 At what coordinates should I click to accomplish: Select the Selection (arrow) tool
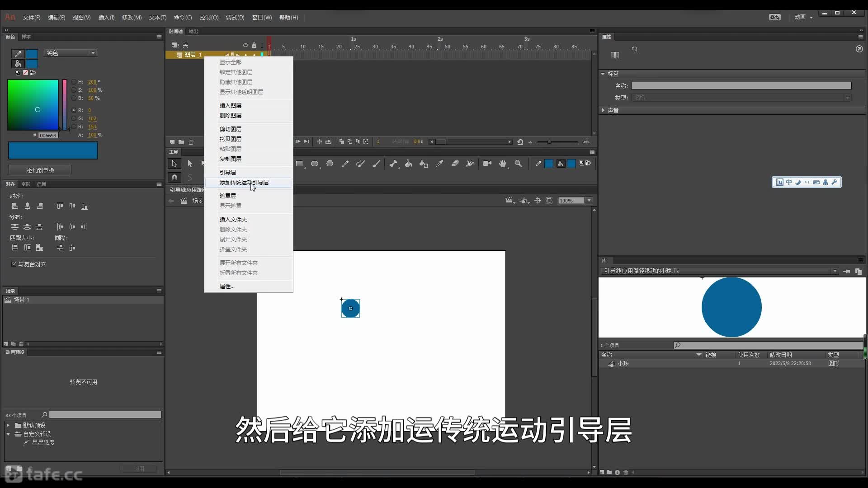(174, 164)
